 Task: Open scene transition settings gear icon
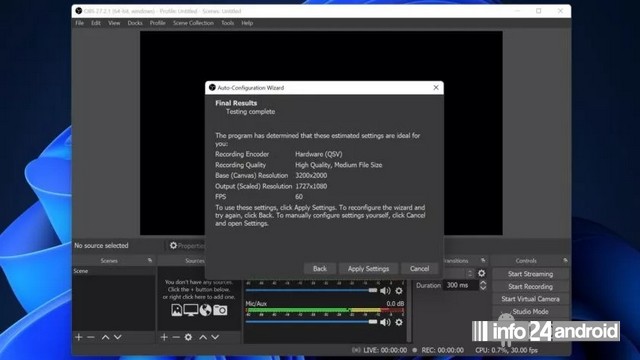pos(482,273)
